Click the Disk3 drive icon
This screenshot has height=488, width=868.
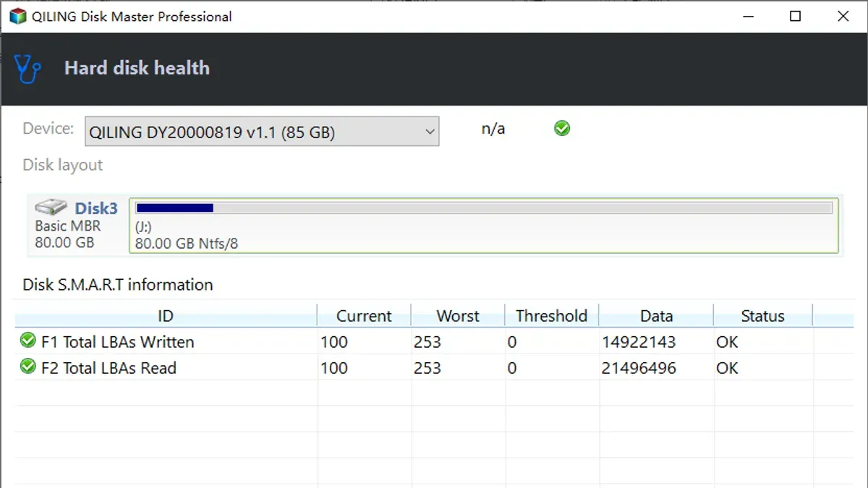[51, 207]
